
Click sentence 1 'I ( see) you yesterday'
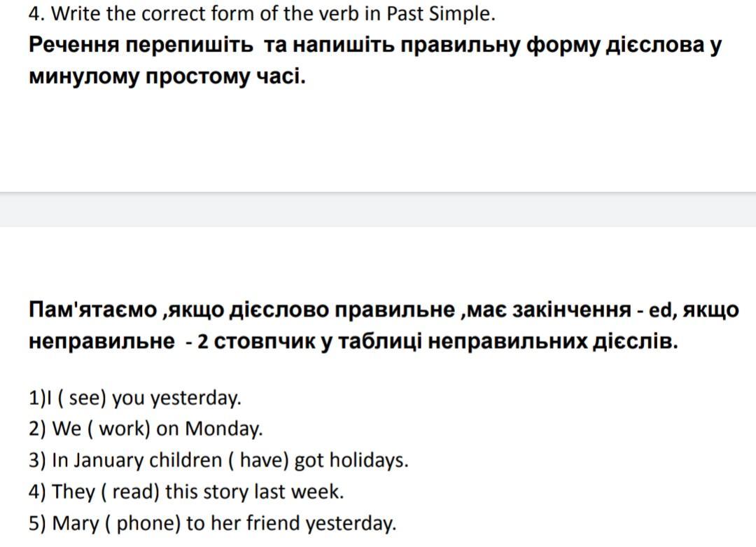[134, 398]
